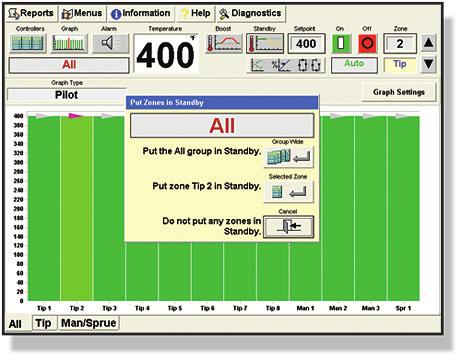Open the Diagnostics menu
The height and width of the screenshot is (364, 462).
coord(251,13)
